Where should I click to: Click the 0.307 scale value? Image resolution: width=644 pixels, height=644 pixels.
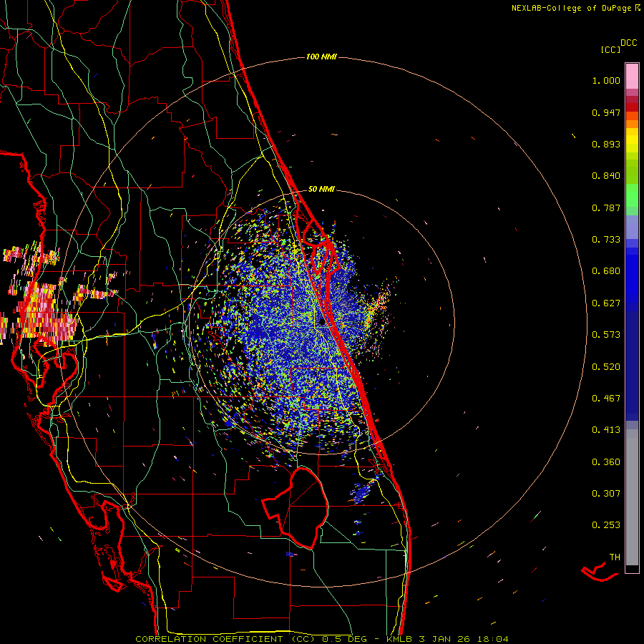(x=606, y=494)
